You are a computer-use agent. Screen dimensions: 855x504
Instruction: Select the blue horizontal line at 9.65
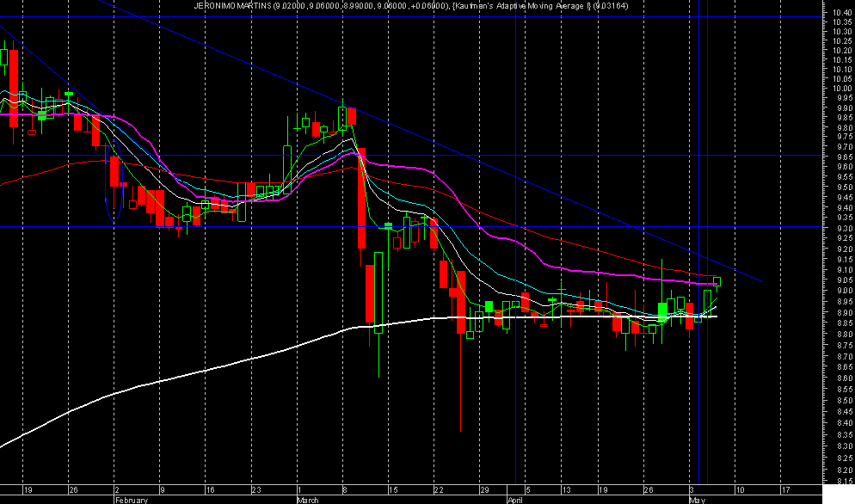click(x=411, y=156)
